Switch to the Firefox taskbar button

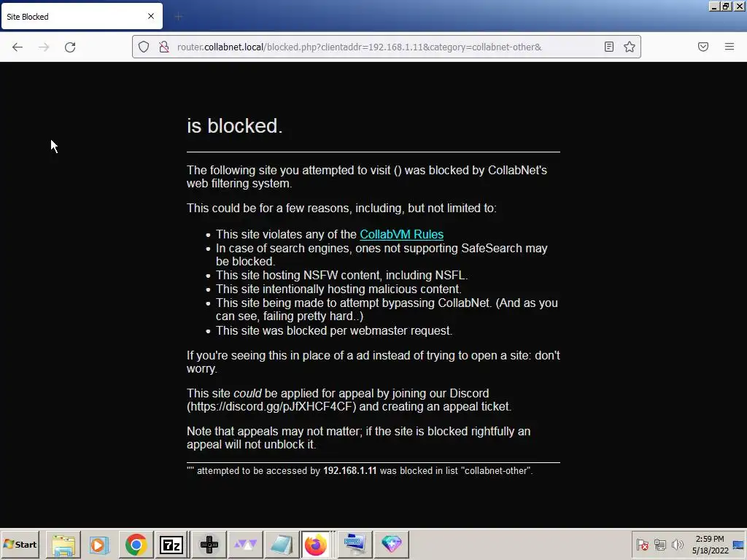(316, 544)
